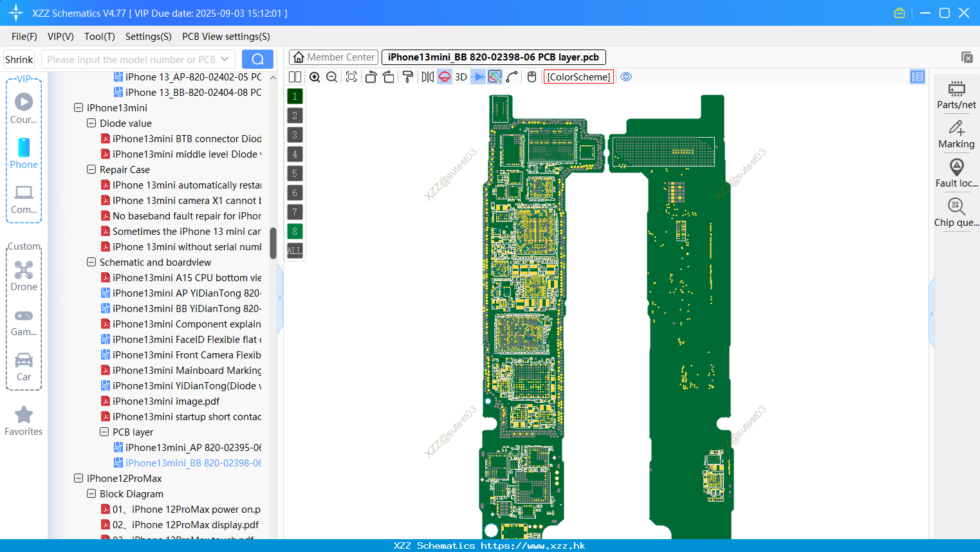Open the Drone category
The image size is (980, 552).
click(24, 276)
